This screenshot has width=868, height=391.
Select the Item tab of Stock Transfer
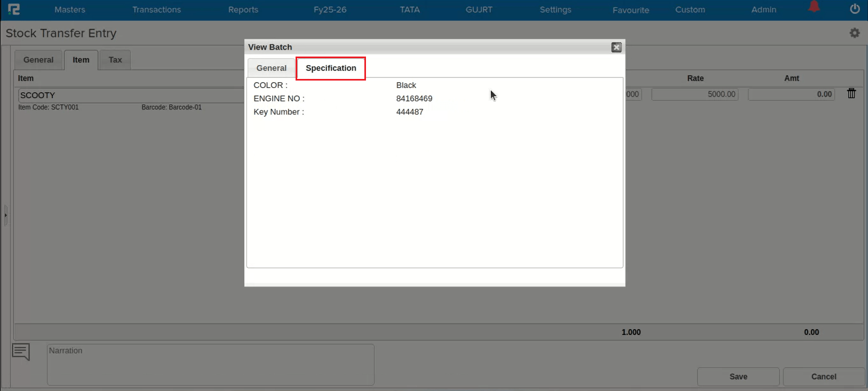81,60
